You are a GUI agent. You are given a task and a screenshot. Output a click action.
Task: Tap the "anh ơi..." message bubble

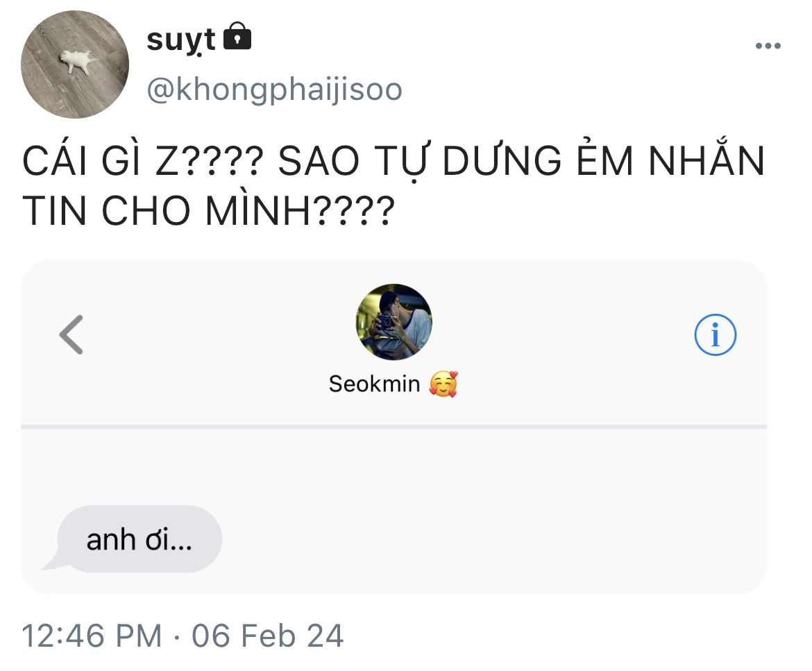coord(139,540)
